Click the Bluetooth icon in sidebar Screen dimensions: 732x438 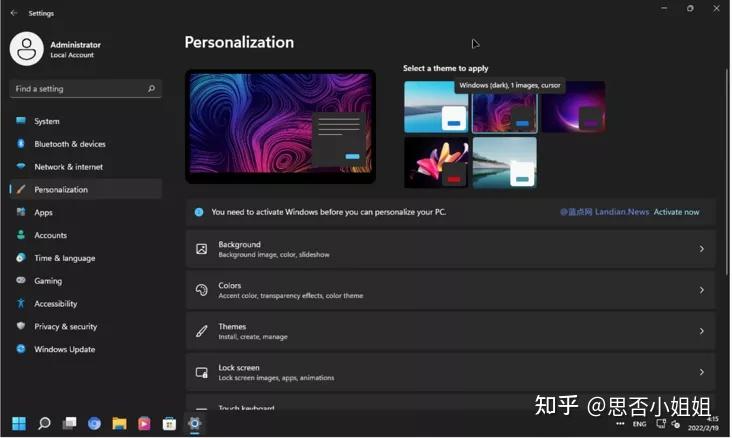point(21,143)
